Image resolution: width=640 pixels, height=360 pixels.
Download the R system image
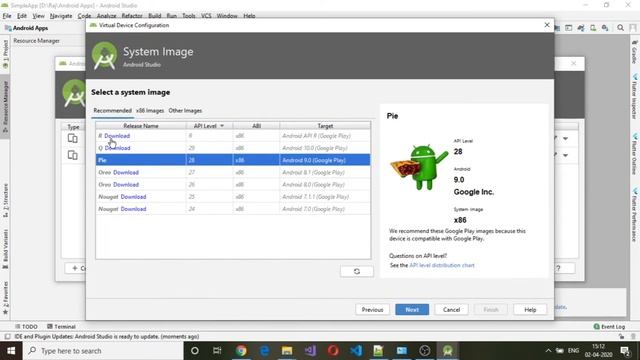pos(117,136)
